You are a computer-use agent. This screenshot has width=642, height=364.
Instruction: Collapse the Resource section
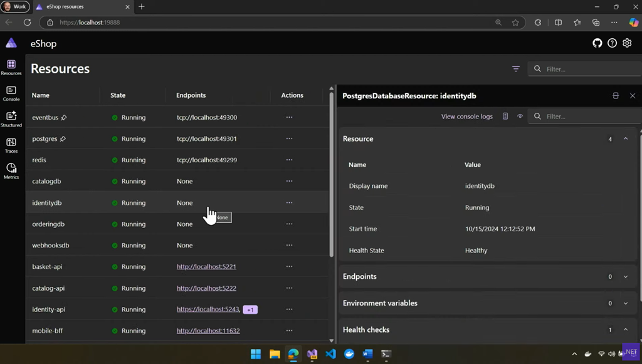[x=625, y=139]
